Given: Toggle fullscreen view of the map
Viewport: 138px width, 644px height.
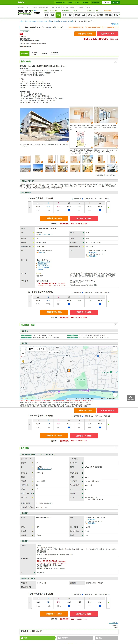Looking at the screenshot, I should pos(115,349).
